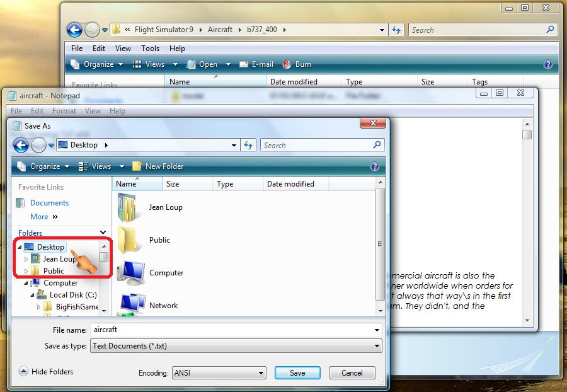Click the refresh icon beside the Desktop address bar

click(x=248, y=145)
